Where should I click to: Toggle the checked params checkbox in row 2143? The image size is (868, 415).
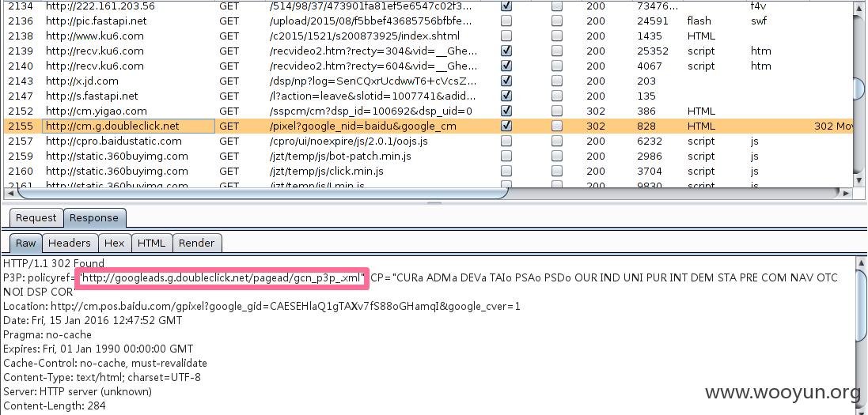coord(506,81)
